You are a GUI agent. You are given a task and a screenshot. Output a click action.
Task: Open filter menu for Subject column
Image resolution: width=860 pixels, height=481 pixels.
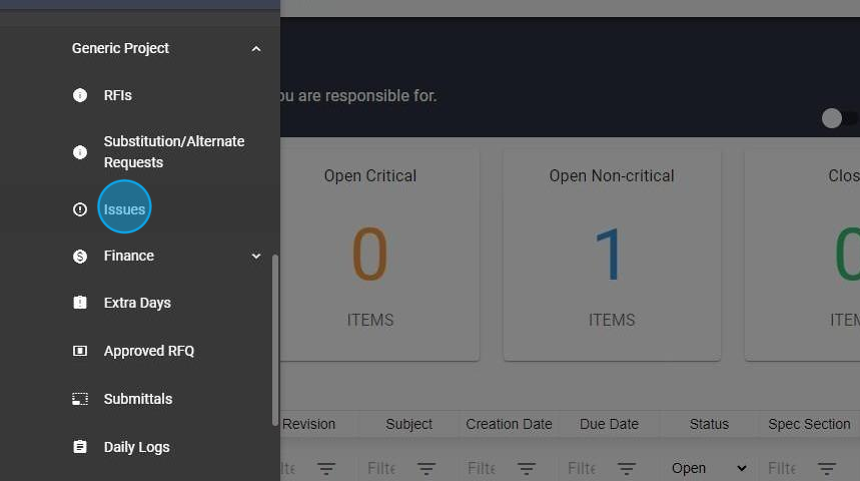point(426,468)
